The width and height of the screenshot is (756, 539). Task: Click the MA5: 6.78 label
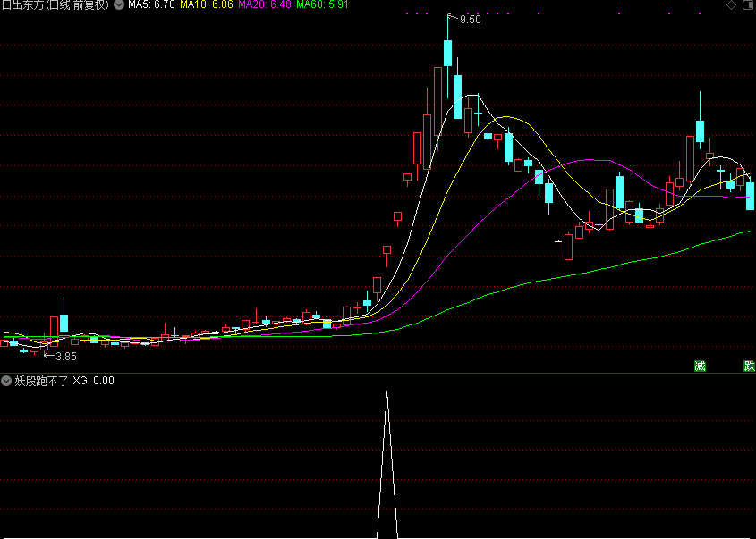click(151, 5)
